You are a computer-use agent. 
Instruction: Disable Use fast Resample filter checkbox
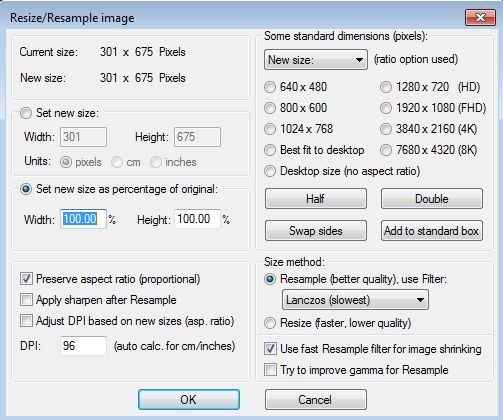[x=270, y=349]
